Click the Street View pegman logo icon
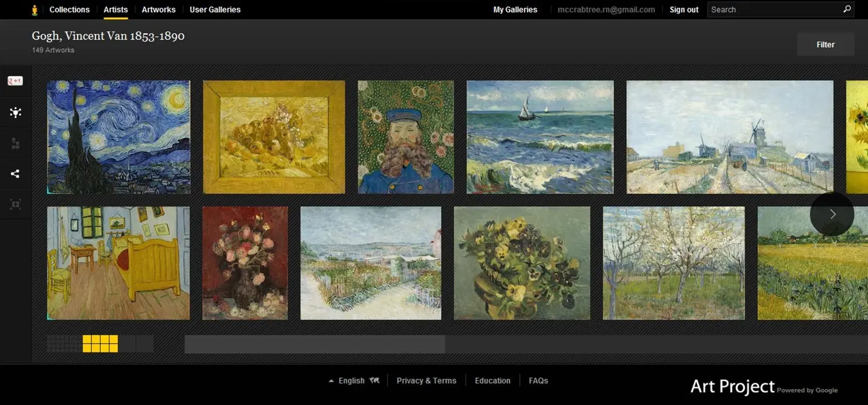868x405 pixels. 35,10
